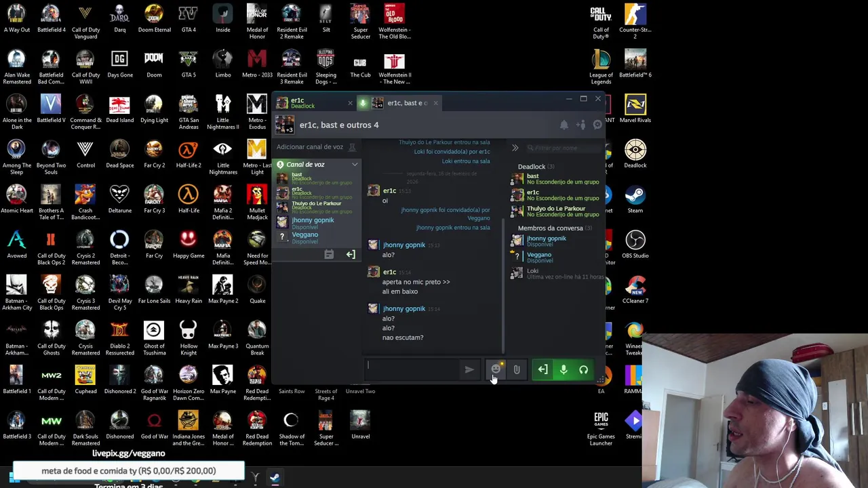
Task: Collapse the Canal de voz section
Action: pos(355,165)
